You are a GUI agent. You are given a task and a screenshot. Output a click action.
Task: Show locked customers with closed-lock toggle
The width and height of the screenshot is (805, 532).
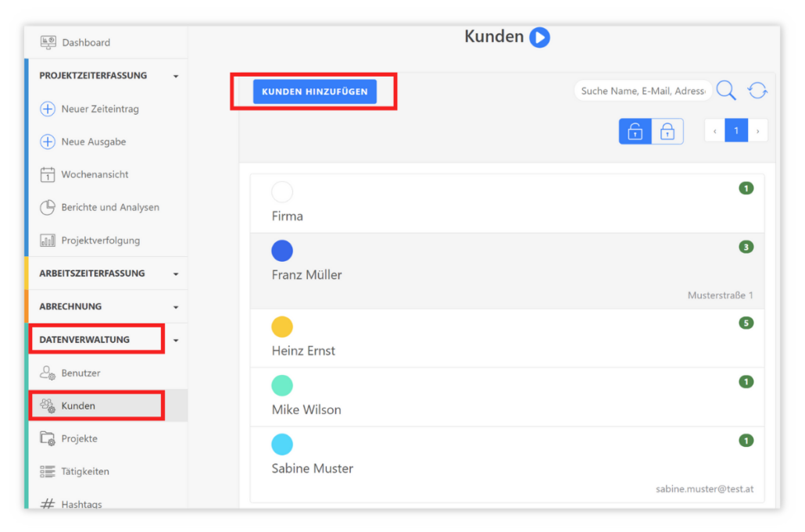[x=667, y=131]
